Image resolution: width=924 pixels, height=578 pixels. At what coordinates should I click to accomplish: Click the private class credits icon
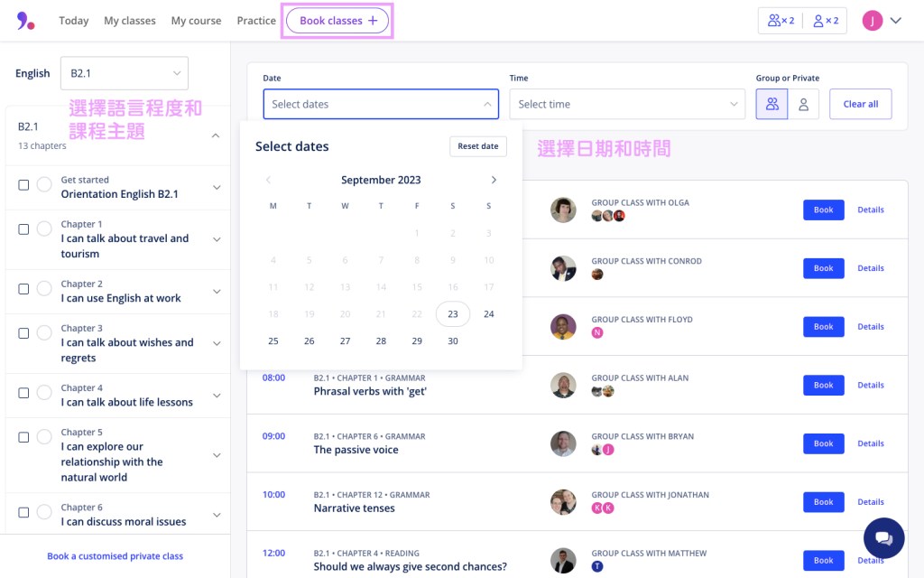click(x=825, y=21)
